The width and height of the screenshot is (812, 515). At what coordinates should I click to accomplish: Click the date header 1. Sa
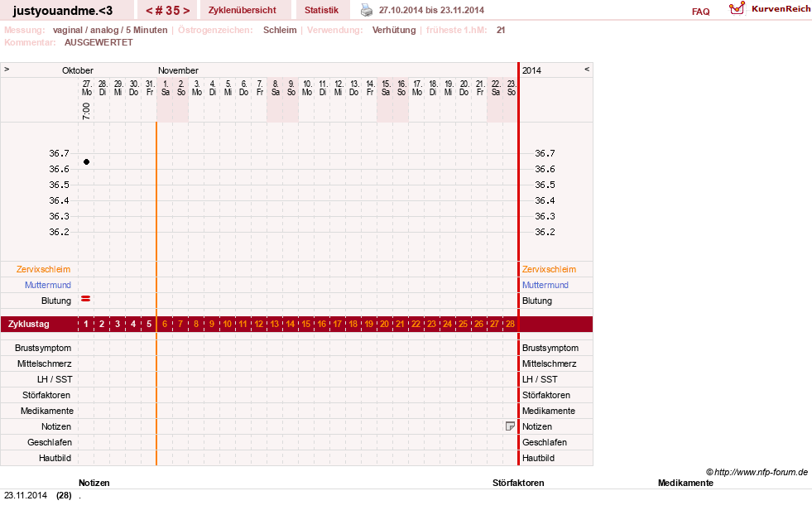coord(166,88)
